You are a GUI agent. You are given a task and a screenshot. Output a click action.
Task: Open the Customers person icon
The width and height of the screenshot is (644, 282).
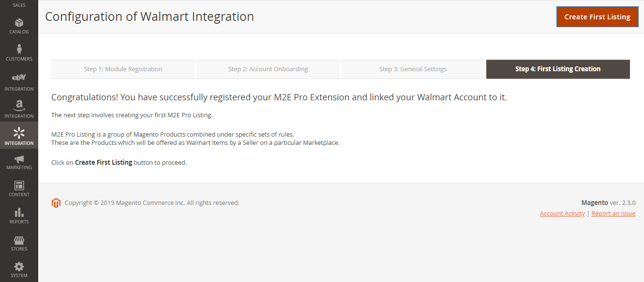(x=19, y=49)
